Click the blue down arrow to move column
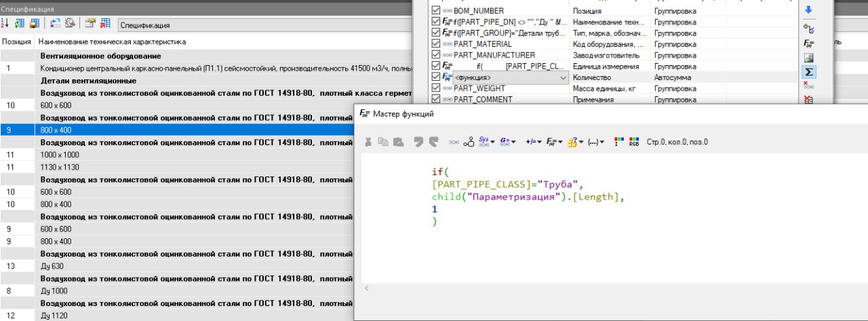This screenshot has width=868, height=321. [x=808, y=10]
